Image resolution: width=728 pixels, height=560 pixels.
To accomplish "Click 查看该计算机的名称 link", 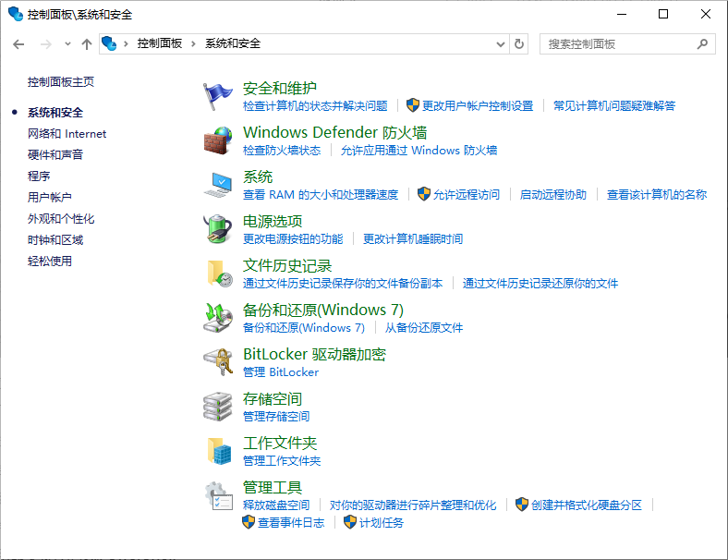I will [x=657, y=195].
